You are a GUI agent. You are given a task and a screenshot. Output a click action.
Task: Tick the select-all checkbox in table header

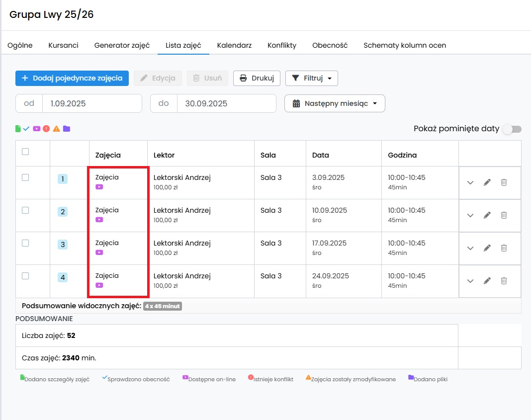pyautogui.click(x=25, y=152)
